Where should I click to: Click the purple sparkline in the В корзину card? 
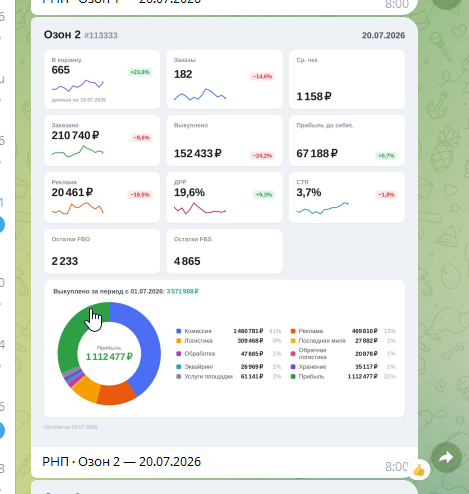coord(77,86)
